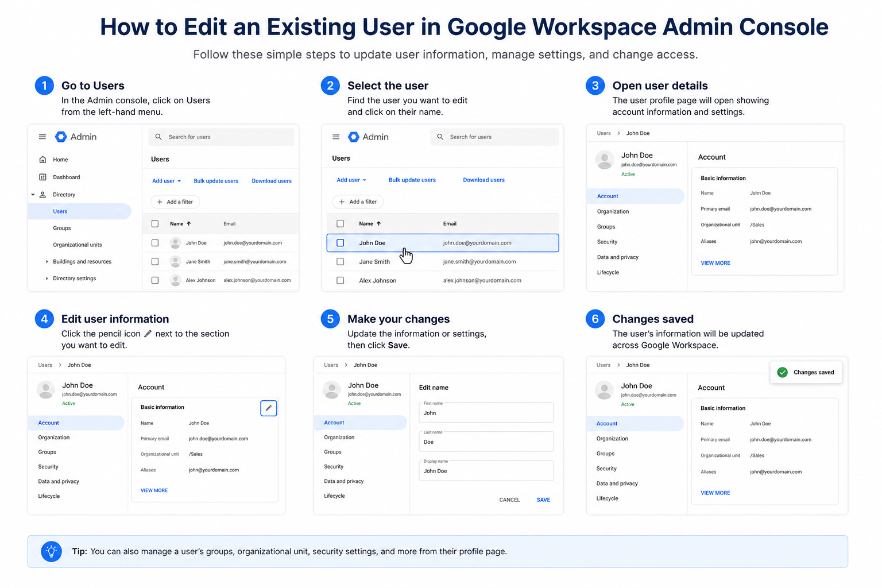
Task: Click the Admin logo in the Select the user screenshot
Action: coord(354,137)
